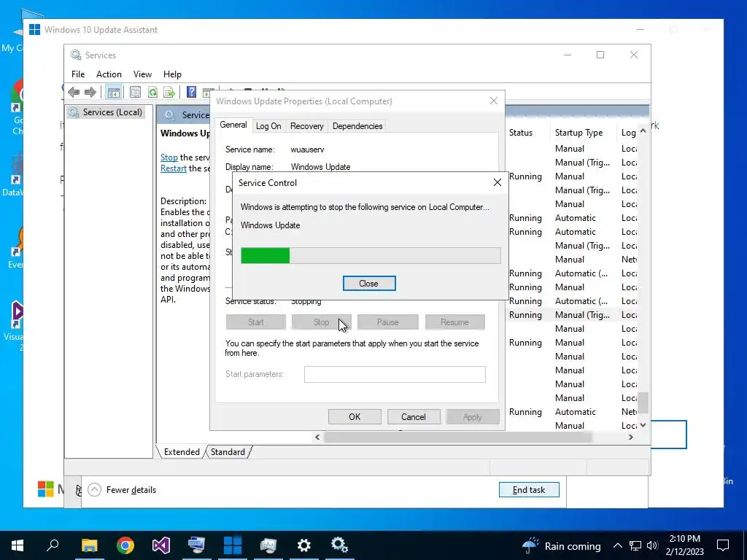Click the Forward arrow in Services toolbar

click(90, 92)
